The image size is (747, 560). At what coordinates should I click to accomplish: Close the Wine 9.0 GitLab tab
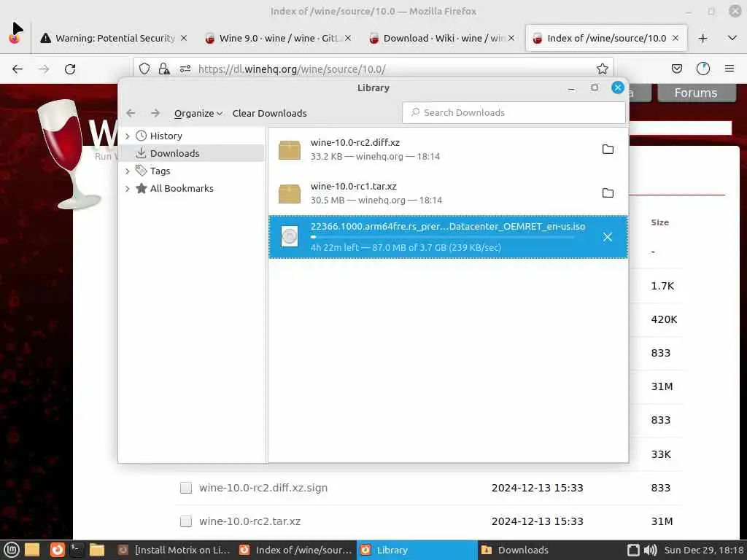(x=348, y=38)
